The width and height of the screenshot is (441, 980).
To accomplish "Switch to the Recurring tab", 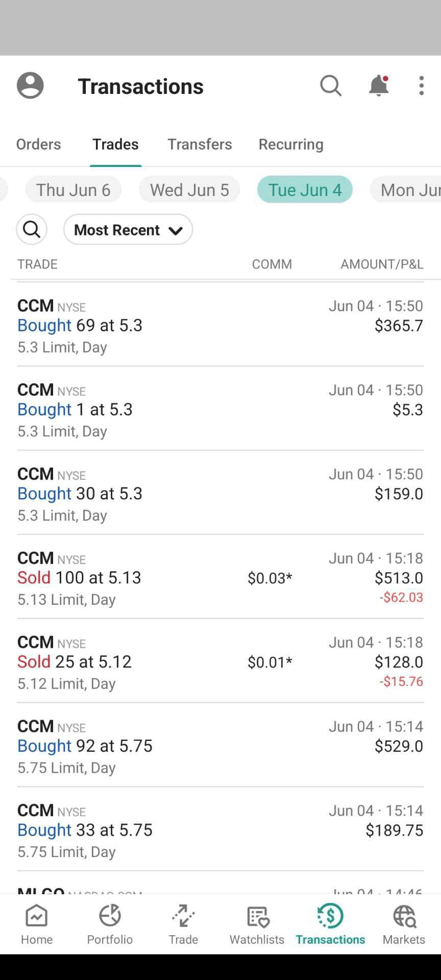I will pos(291,144).
